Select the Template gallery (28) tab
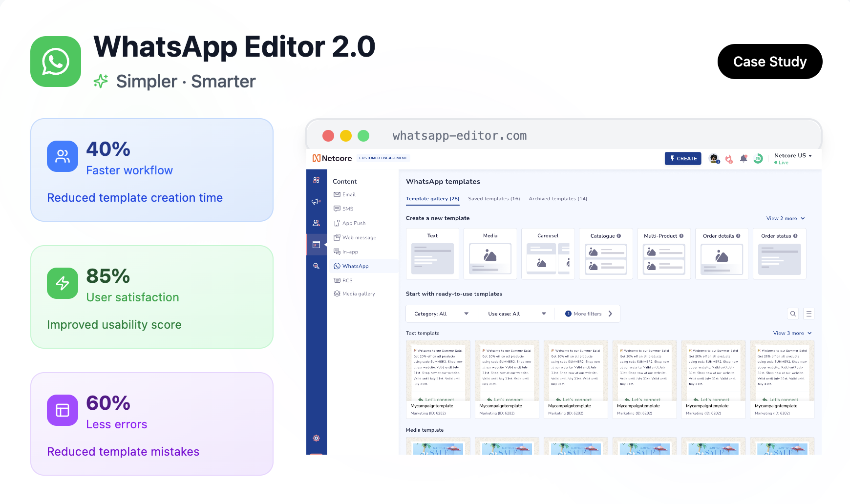 (433, 199)
